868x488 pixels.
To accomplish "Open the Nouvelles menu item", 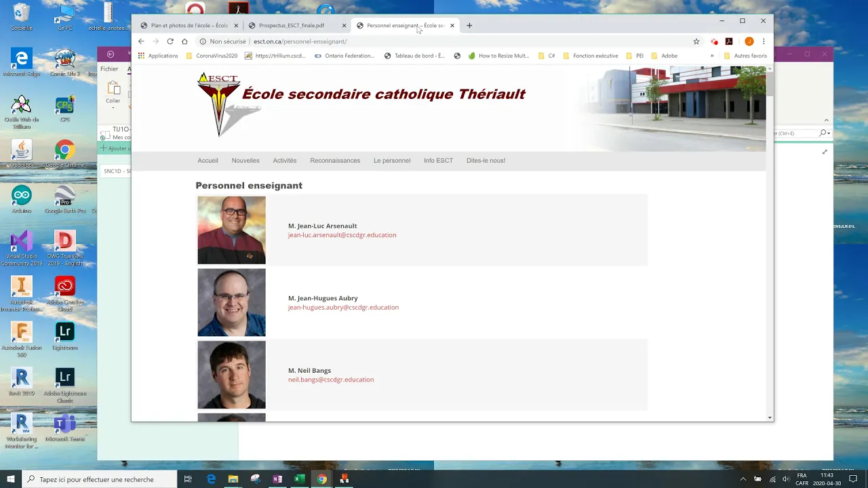I will (245, 161).
